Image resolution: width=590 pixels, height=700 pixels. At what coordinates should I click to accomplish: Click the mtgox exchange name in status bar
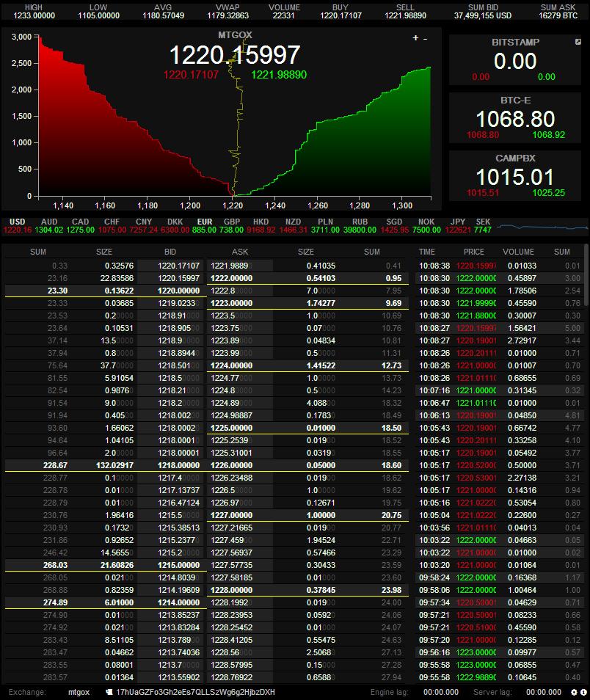pos(79,692)
